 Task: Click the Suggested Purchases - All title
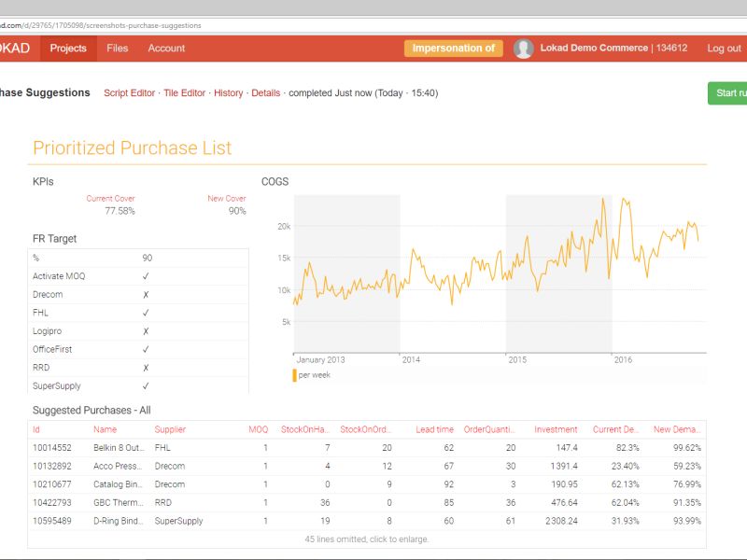[92, 411]
